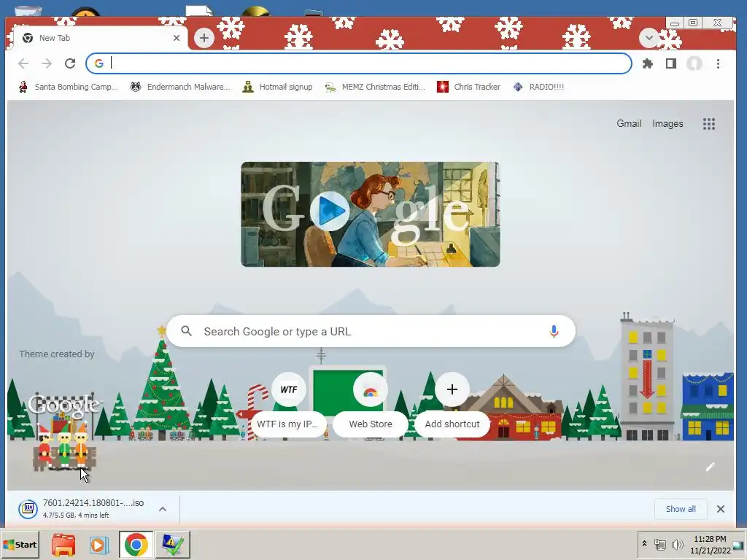747x560 pixels.
Task: Open Chrome's three-dot menu
Action: 718,63
